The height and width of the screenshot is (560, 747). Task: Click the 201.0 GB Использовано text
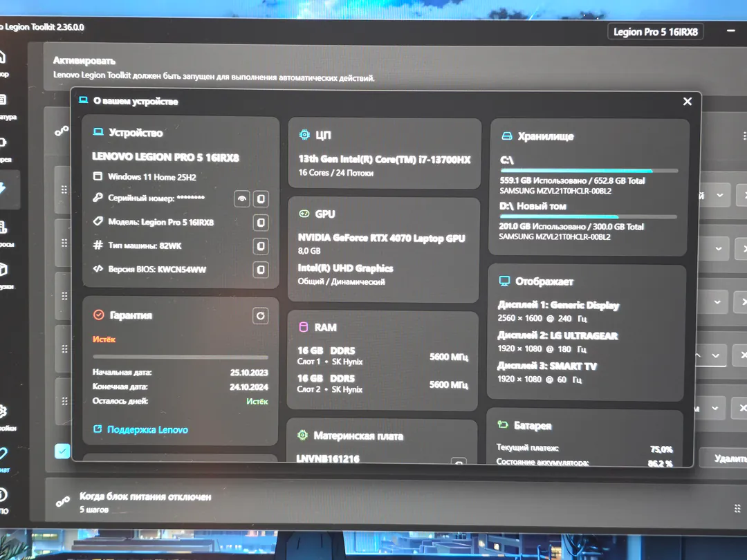click(542, 227)
